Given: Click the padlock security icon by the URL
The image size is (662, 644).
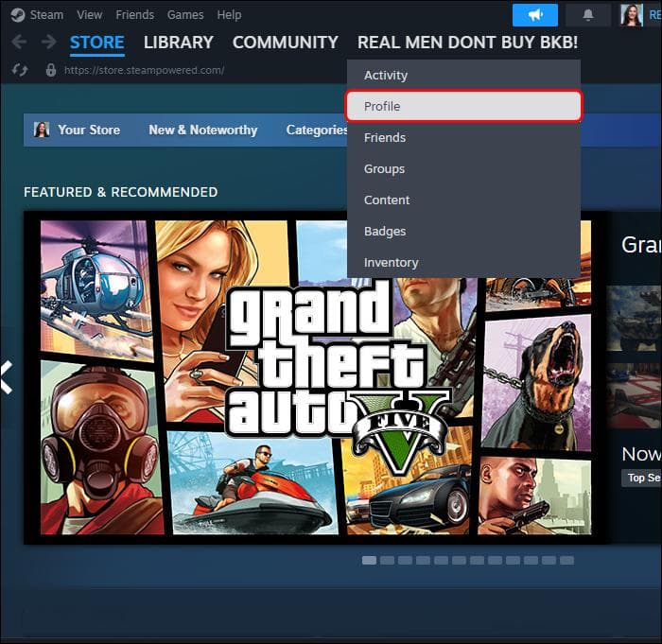Looking at the screenshot, I should (x=51, y=70).
